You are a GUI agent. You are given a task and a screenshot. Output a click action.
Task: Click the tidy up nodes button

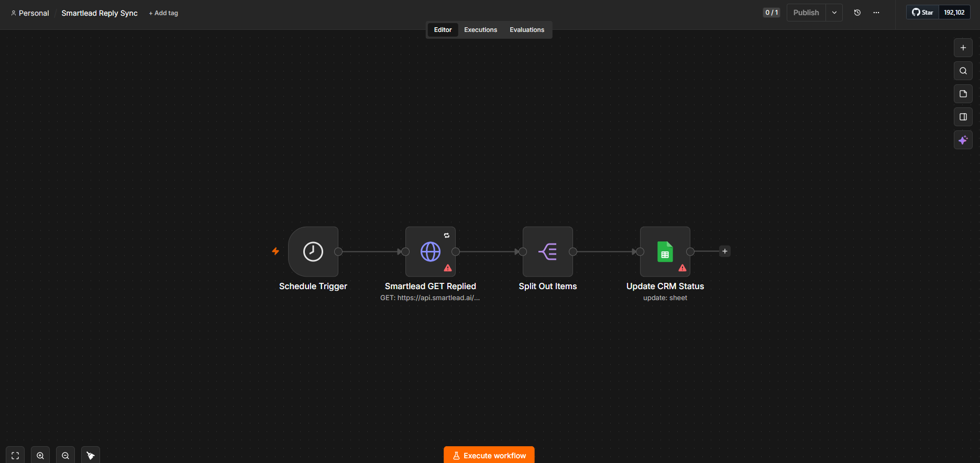(x=91, y=455)
